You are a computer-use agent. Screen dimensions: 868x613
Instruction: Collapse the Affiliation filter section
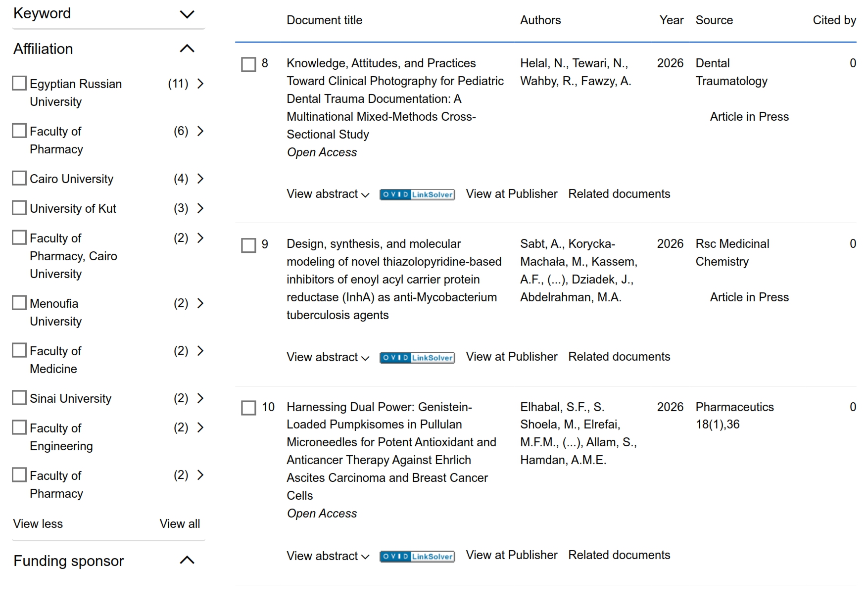187,48
